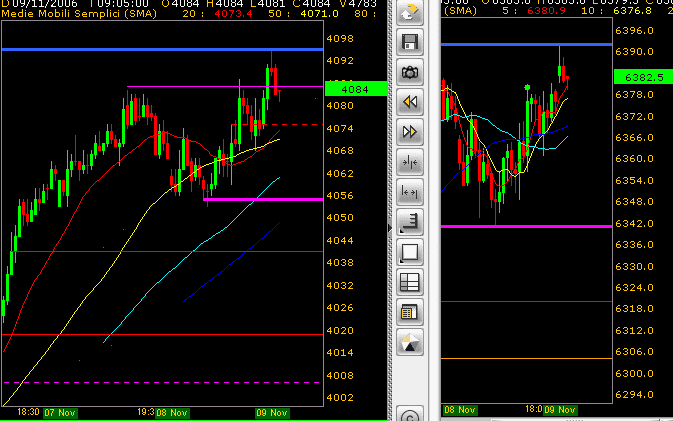Screen dimensions: 673x421
Task: Click the red SMA value 6380.9 on right chart
Action: point(546,10)
